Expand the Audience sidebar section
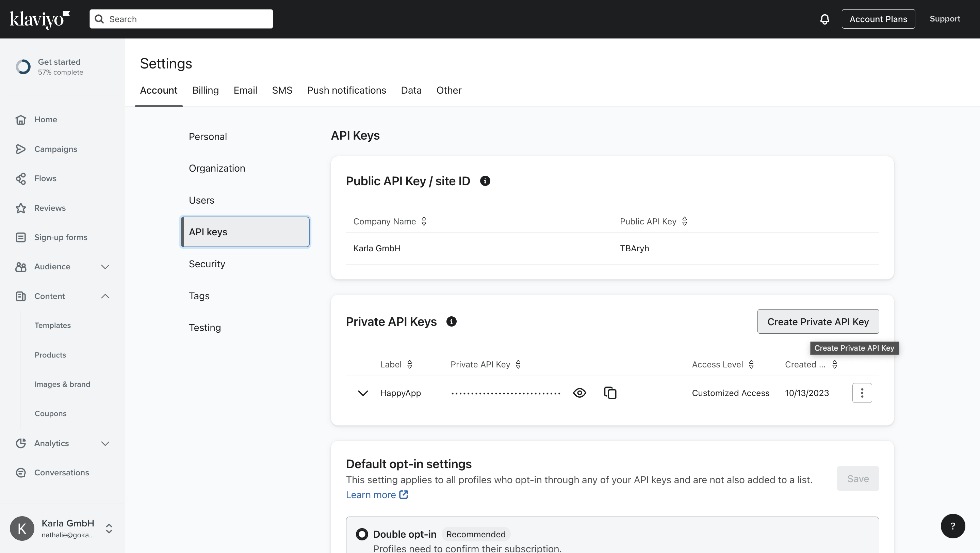The image size is (980, 553). pos(105,267)
